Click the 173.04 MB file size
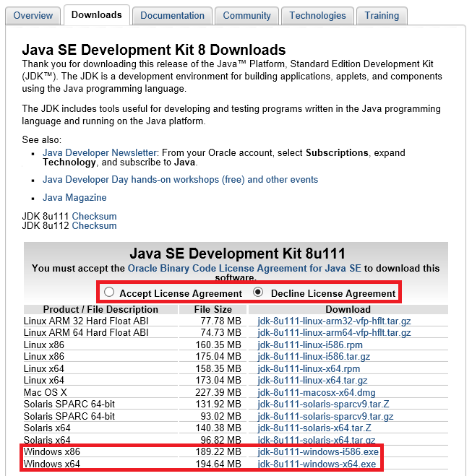The height and width of the screenshot is (476, 472). [x=218, y=381]
